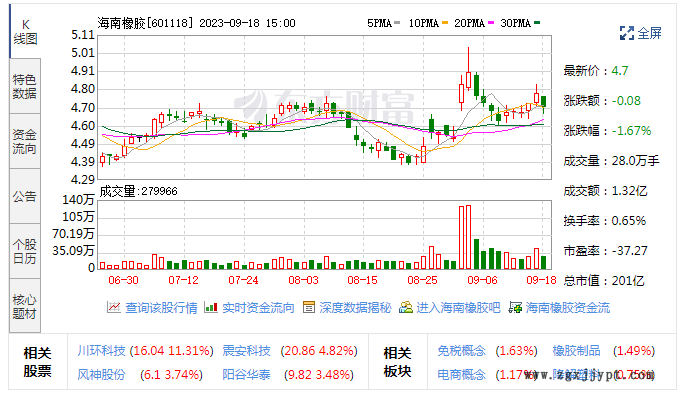Open related stock 风神股份
The image size is (681, 397).
(102, 374)
